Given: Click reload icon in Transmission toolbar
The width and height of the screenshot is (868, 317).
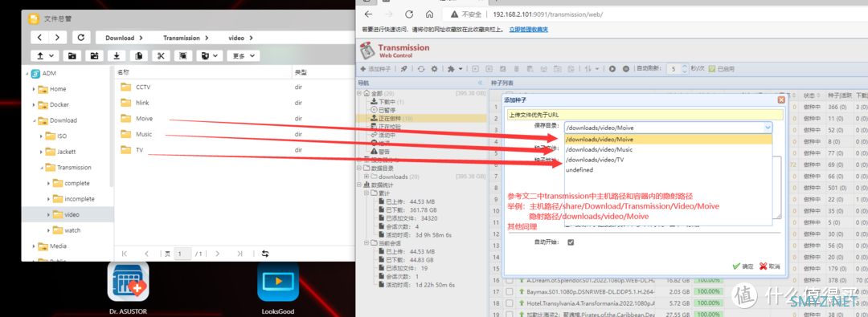Looking at the screenshot, I should click(421, 69).
